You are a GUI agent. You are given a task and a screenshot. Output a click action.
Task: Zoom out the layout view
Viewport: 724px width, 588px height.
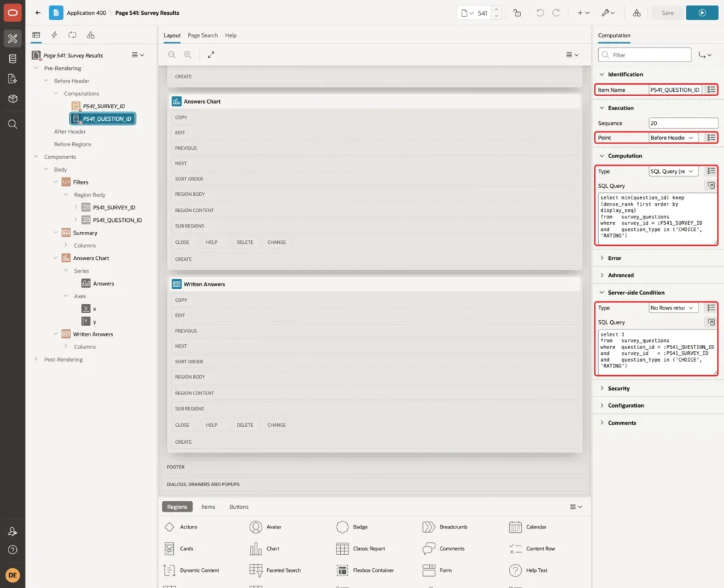[x=172, y=54]
